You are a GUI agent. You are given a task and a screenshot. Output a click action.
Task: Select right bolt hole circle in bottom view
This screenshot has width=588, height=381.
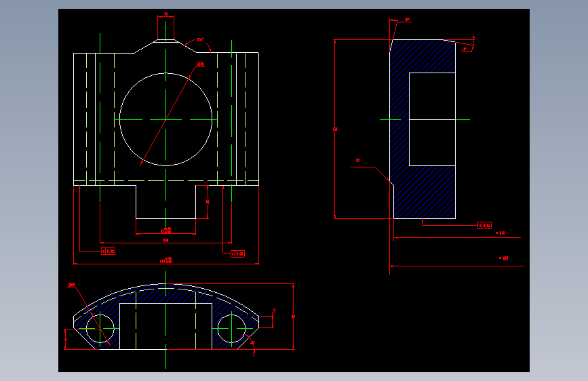pos(231,329)
